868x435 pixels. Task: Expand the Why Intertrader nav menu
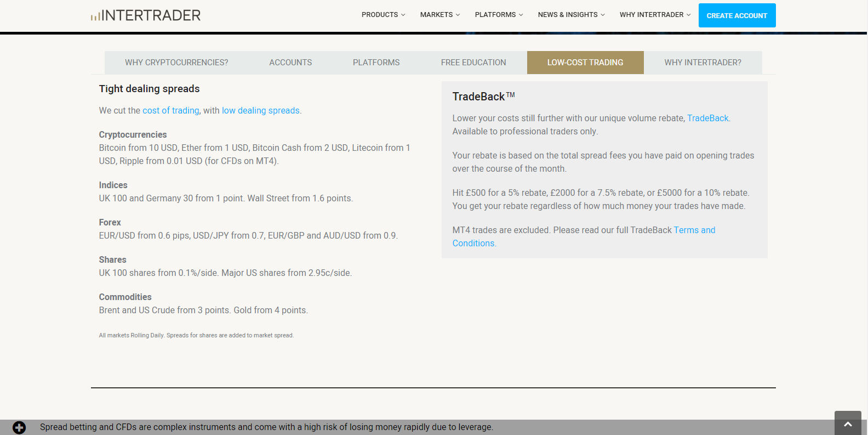point(655,15)
